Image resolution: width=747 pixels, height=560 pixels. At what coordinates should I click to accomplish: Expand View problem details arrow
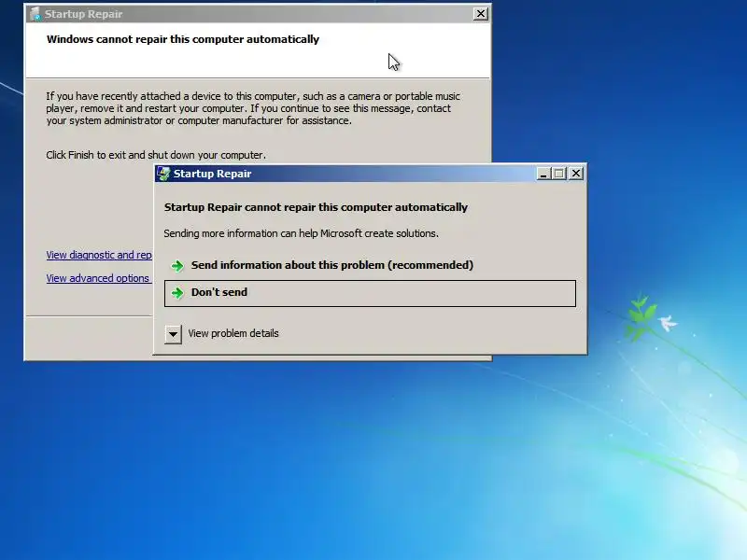click(173, 334)
